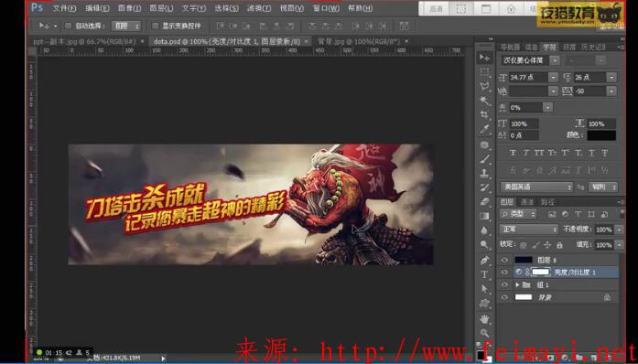
Task: Open the layer blend mode dropdown 正常
Action: 528,230
